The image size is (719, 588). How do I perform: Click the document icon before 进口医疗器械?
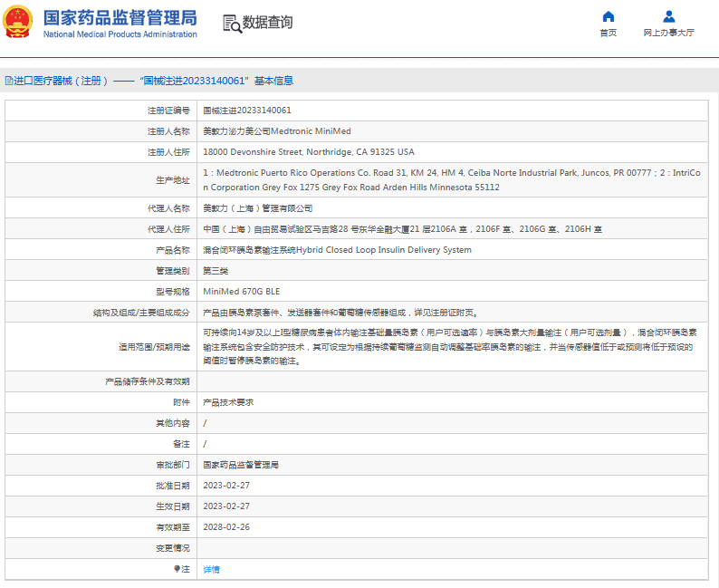point(9,82)
